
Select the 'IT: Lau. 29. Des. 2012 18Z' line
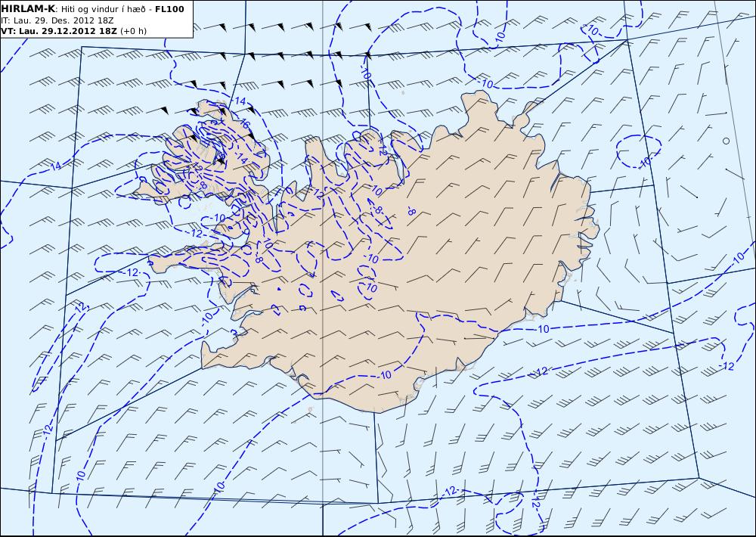[x=57, y=20]
